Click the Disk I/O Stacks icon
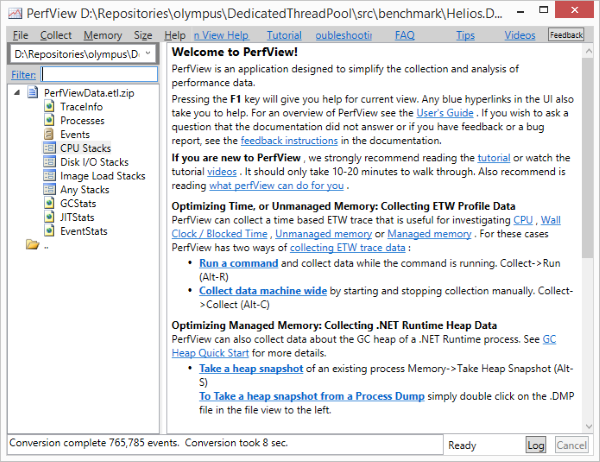The image size is (600, 462). click(50, 162)
